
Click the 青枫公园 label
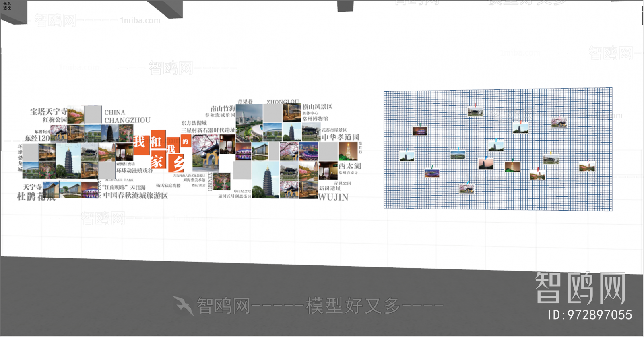[343, 183]
